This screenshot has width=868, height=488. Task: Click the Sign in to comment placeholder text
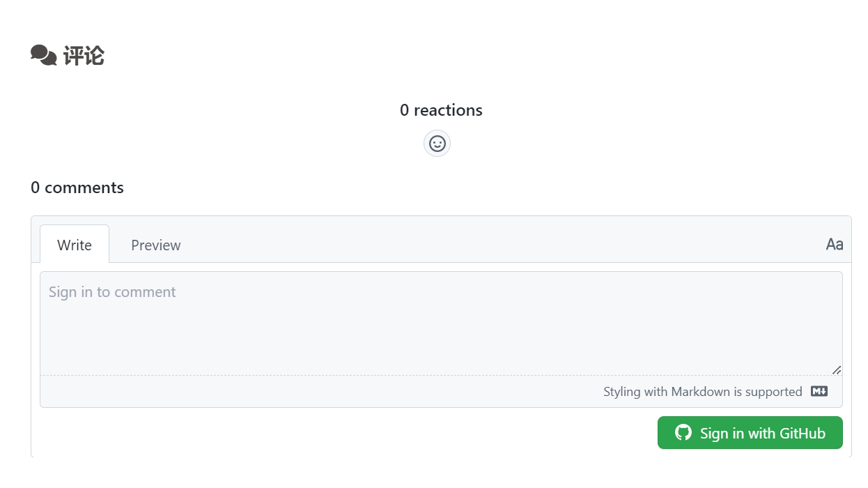point(112,292)
